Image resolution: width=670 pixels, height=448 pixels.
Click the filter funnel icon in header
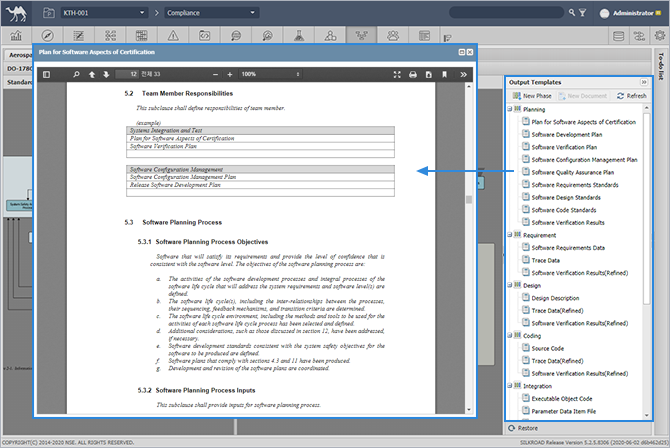[582, 13]
